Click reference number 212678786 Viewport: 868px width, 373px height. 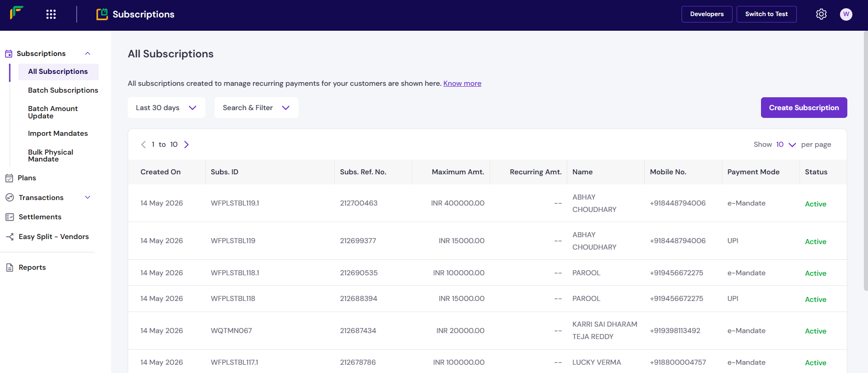pyautogui.click(x=358, y=362)
